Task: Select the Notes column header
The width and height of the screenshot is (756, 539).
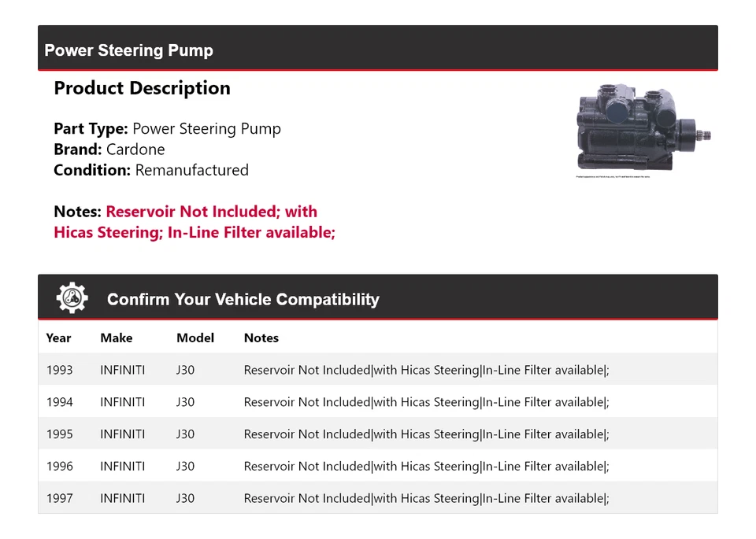Action: tap(261, 338)
